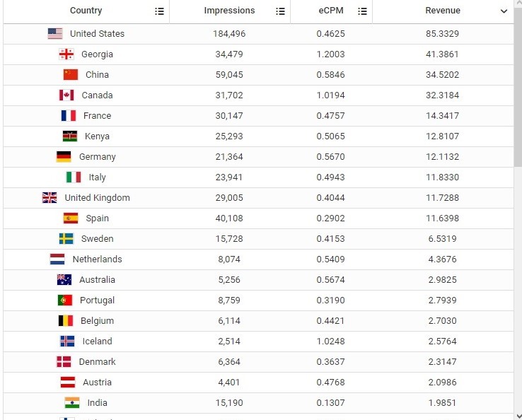Click the India flag icon
Viewport: 522px width, 420px height.
tap(72, 403)
